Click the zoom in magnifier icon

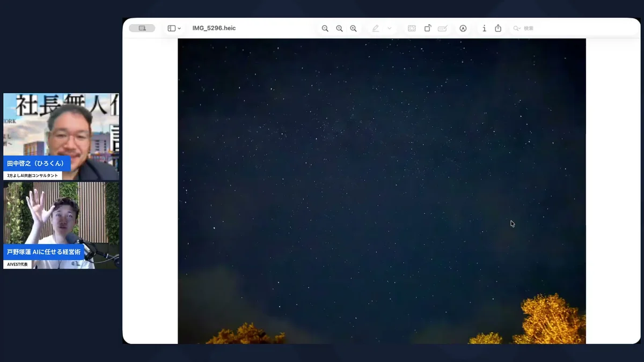(353, 28)
